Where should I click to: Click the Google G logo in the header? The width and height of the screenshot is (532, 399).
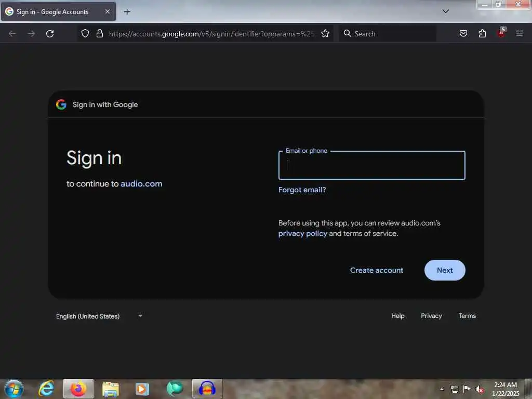pos(61,104)
